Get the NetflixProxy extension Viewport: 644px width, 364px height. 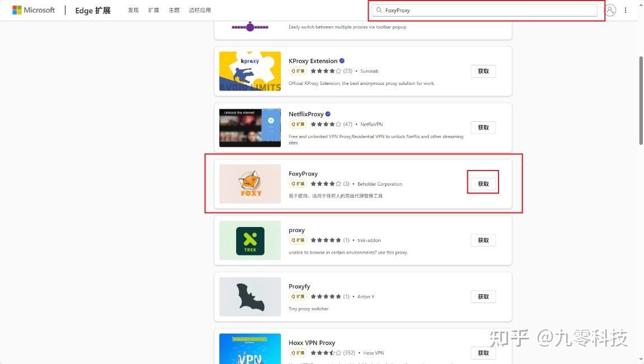[483, 127]
